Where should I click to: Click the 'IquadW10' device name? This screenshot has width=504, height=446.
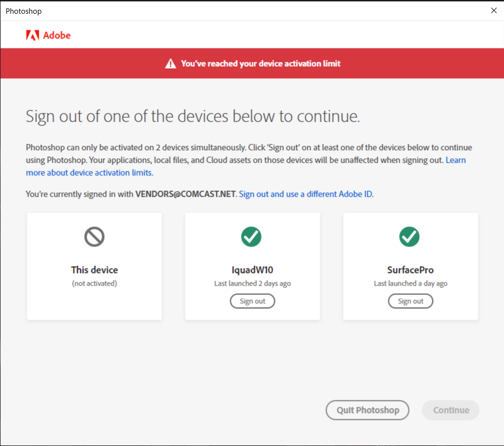[253, 270]
